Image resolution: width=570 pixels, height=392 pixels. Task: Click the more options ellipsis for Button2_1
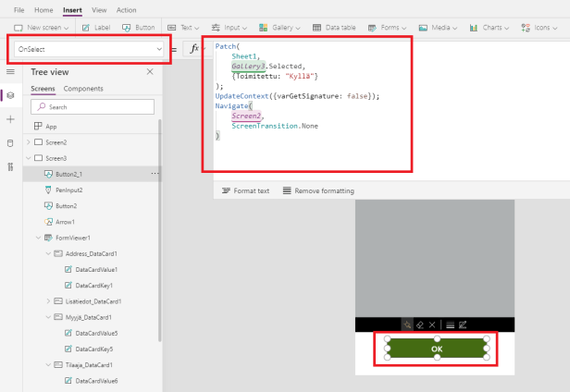(155, 173)
